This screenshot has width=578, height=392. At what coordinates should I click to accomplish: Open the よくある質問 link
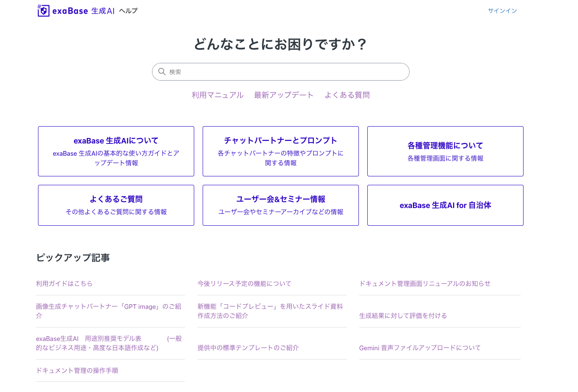[x=347, y=95]
